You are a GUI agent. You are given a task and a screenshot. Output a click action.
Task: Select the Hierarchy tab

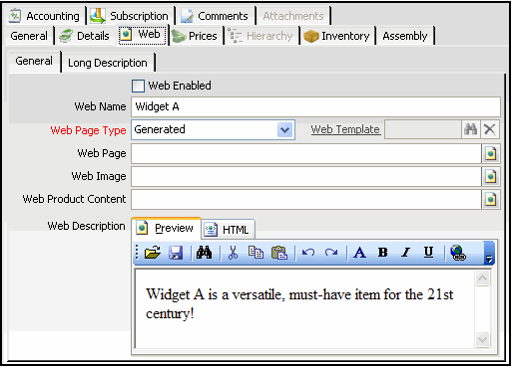pos(260,36)
